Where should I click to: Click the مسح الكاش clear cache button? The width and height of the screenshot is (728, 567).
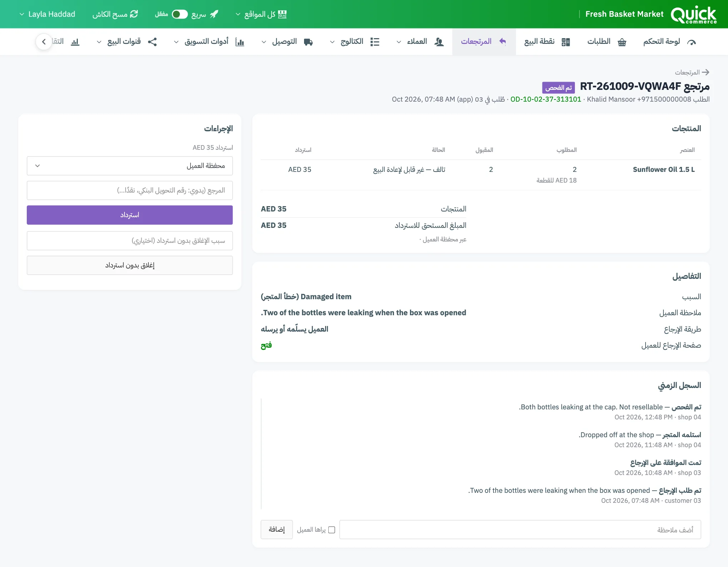click(115, 14)
